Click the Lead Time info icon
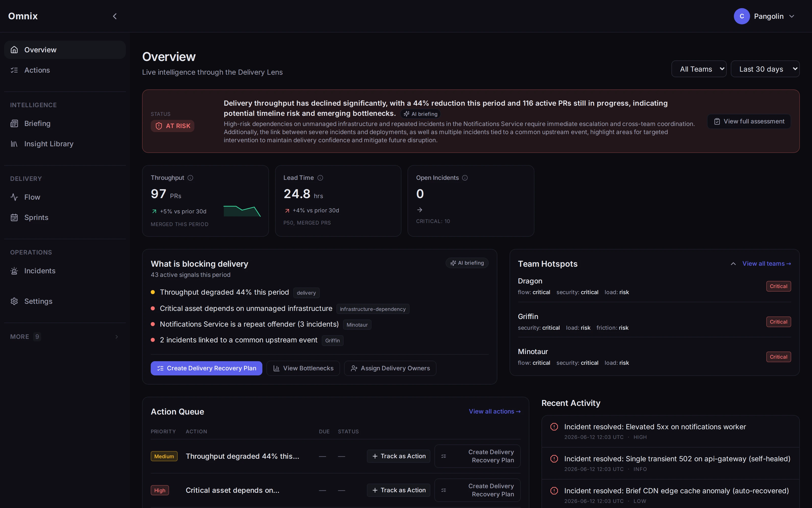This screenshot has width=812, height=508. [x=320, y=178]
